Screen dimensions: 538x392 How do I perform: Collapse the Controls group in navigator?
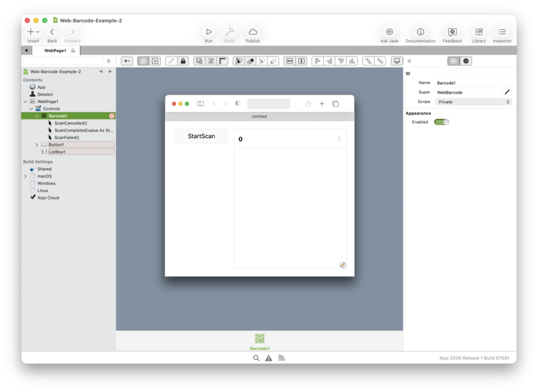(31, 109)
